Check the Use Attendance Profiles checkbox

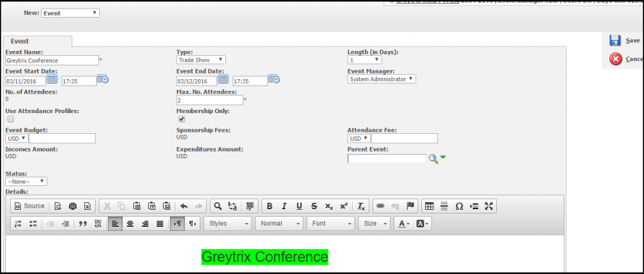[11, 119]
